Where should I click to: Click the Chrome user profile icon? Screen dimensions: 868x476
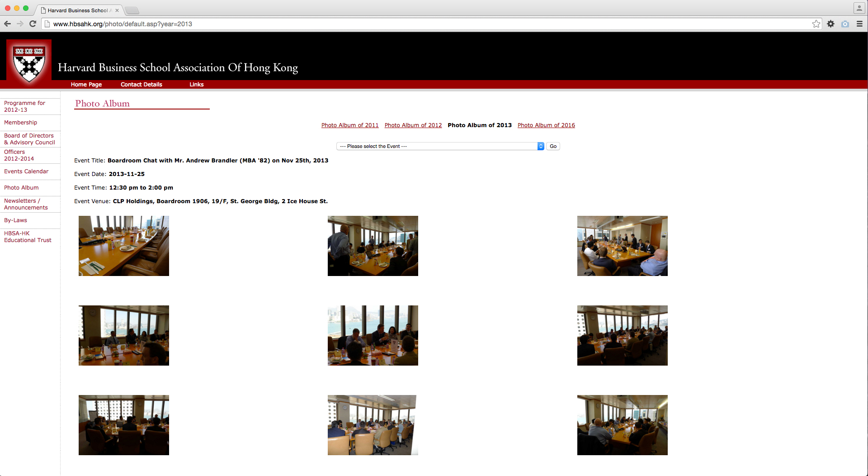coord(859,8)
